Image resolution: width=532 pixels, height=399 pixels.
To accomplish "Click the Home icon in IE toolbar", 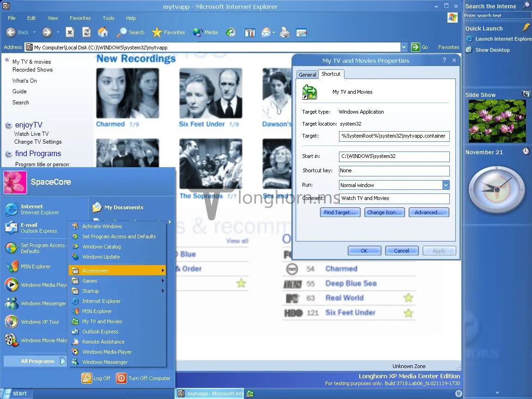I will (103, 32).
